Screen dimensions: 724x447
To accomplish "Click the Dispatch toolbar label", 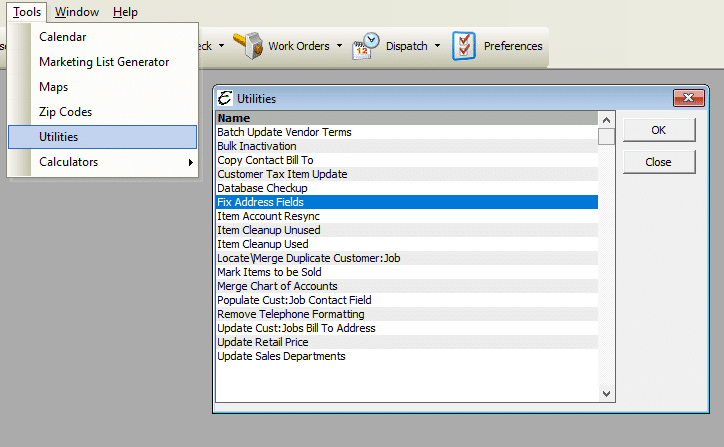I will tap(406, 46).
